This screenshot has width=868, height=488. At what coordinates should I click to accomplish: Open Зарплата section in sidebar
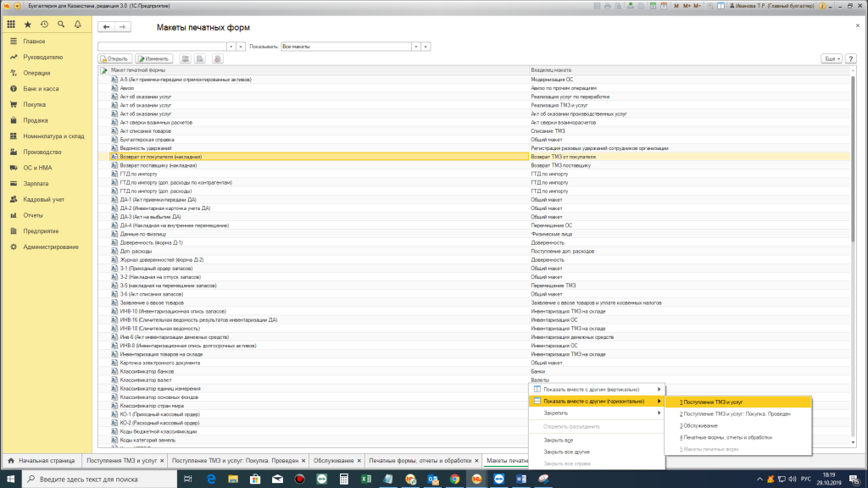point(36,184)
